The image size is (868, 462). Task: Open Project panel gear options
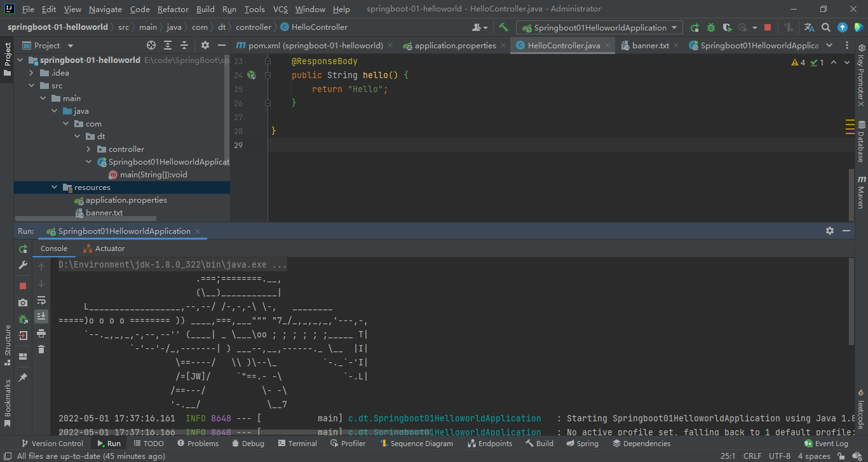coord(205,45)
